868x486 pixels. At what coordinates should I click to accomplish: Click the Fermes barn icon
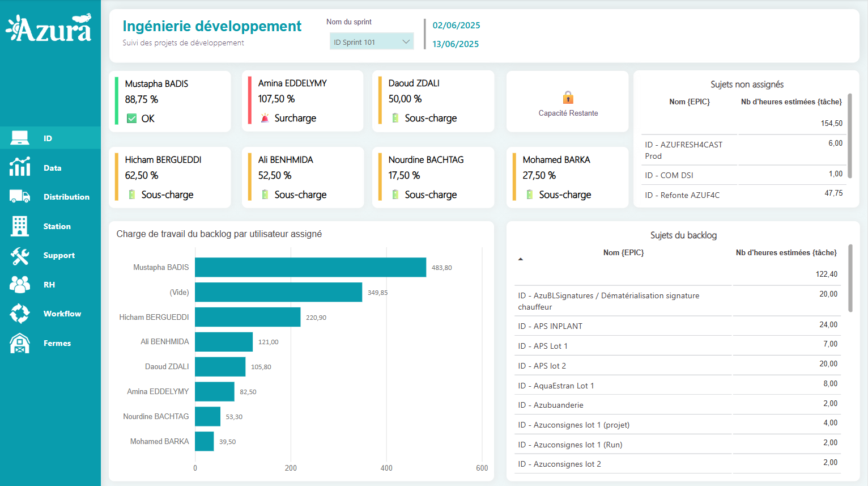[20, 343]
